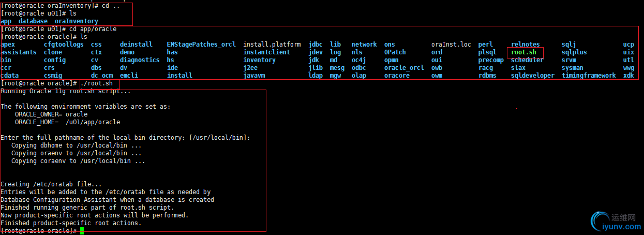
Task: Click the green terminal cursor block
Action: pos(82,231)
